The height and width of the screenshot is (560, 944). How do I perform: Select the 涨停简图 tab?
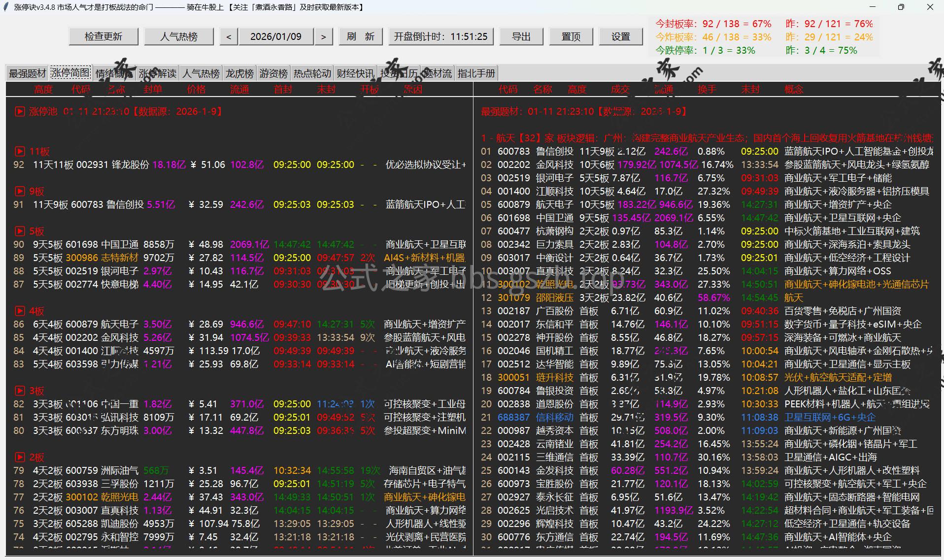click(x=70, y=73)
